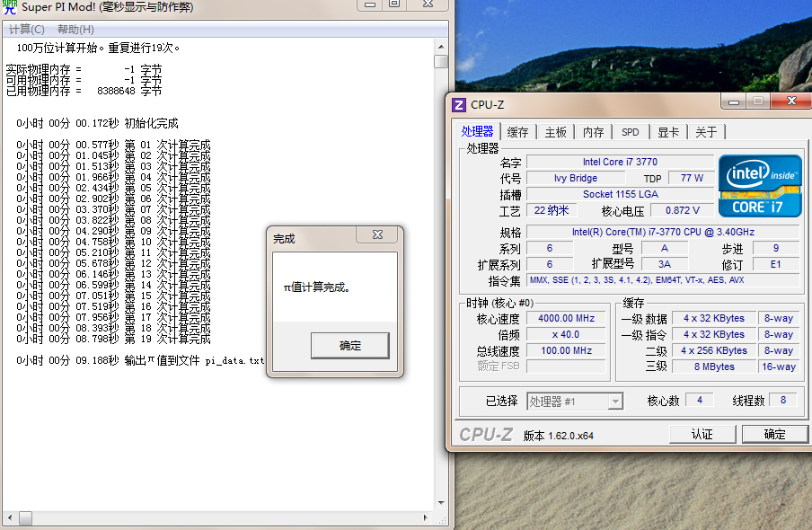Click the 认证 button in CPU-Z

702,434
